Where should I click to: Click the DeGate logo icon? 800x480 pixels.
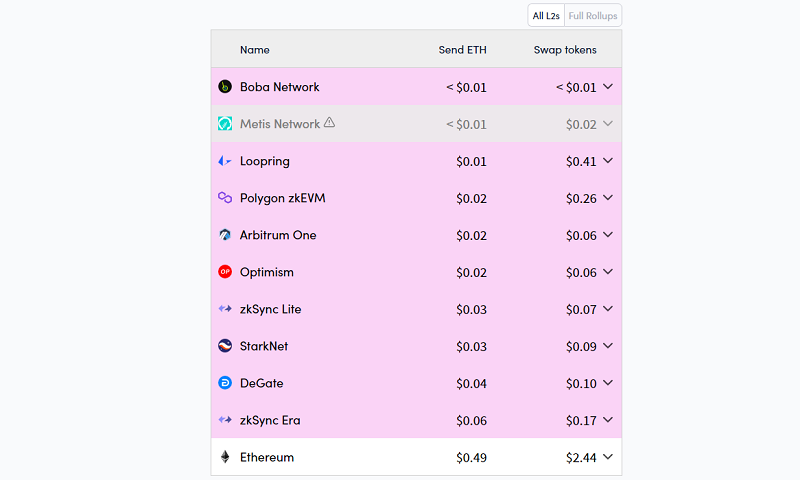(225, 383)
